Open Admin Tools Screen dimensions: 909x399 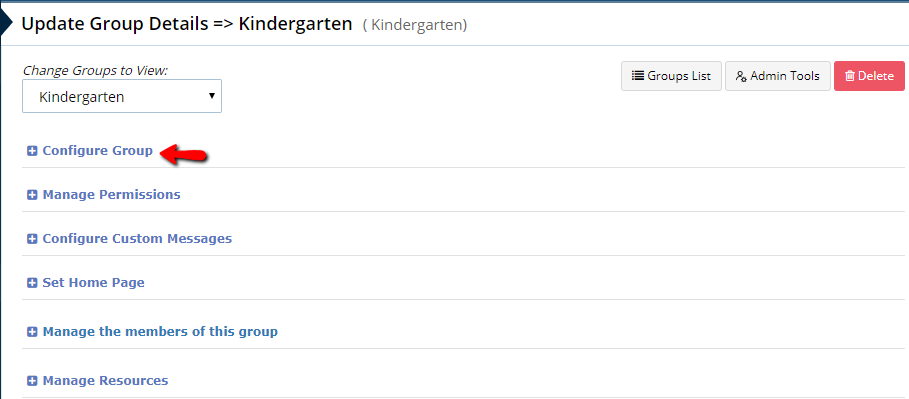point(778,76)
